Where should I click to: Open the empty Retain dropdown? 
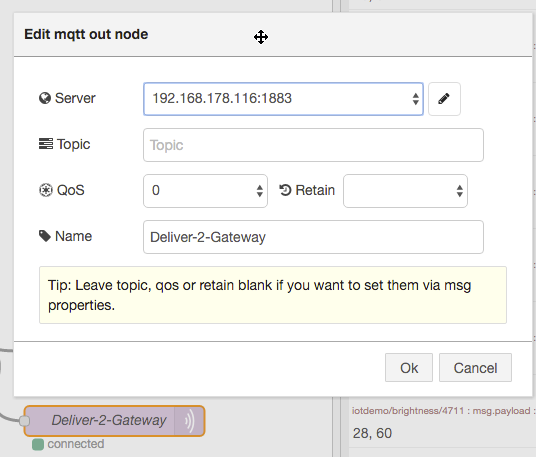pos(405,191)
